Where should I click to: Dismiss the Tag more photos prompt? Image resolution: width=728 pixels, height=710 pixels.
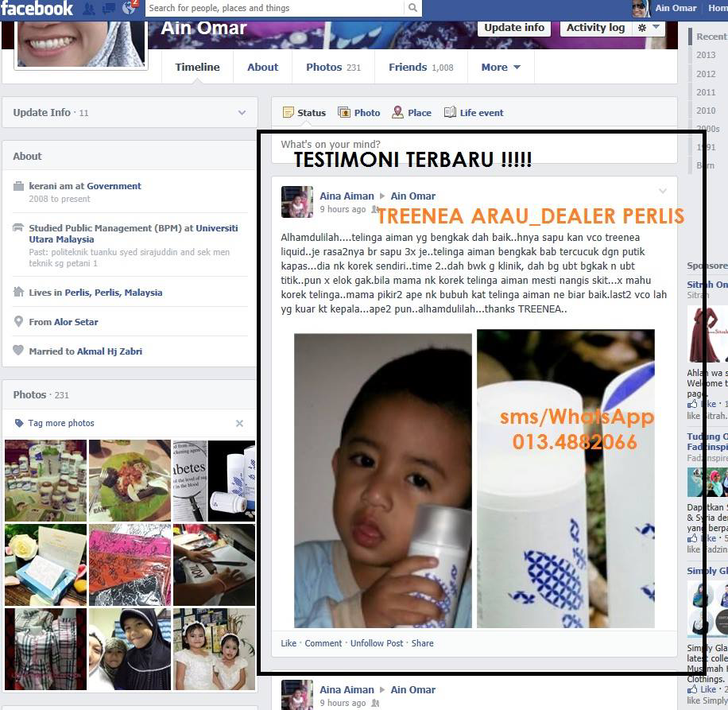(239, 423)
